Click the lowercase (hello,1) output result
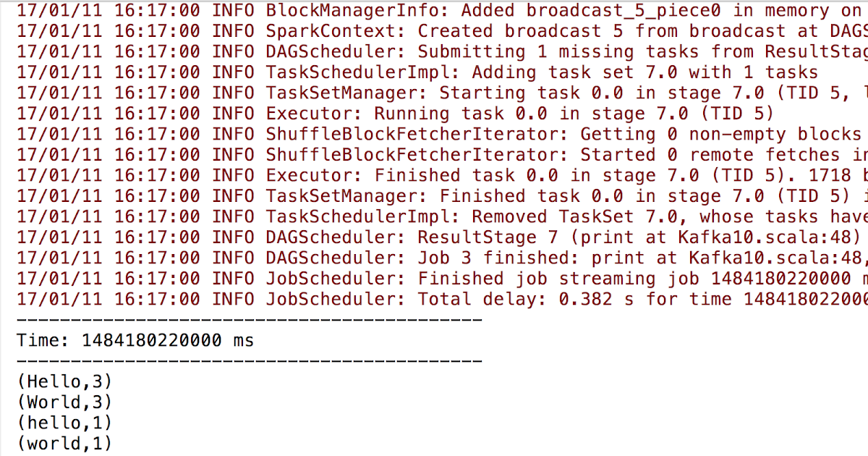Screen dimensions: 868x456 [65, 422]
